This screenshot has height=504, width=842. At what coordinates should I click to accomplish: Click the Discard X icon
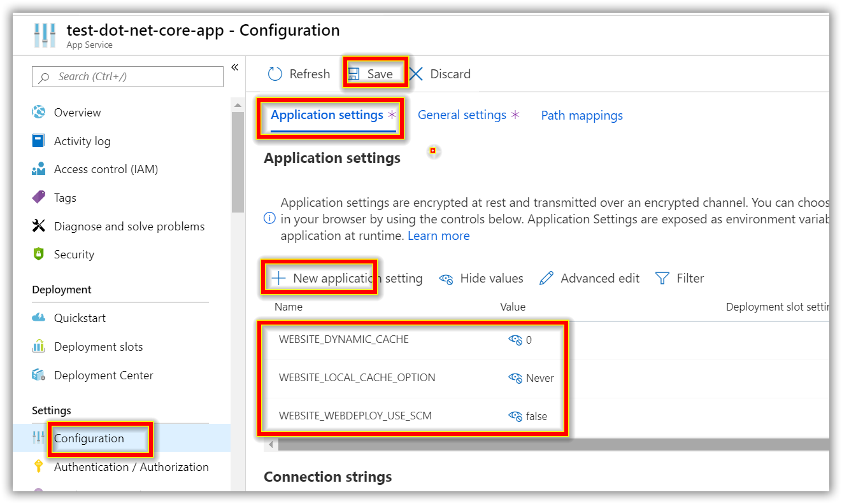point(417,74)
